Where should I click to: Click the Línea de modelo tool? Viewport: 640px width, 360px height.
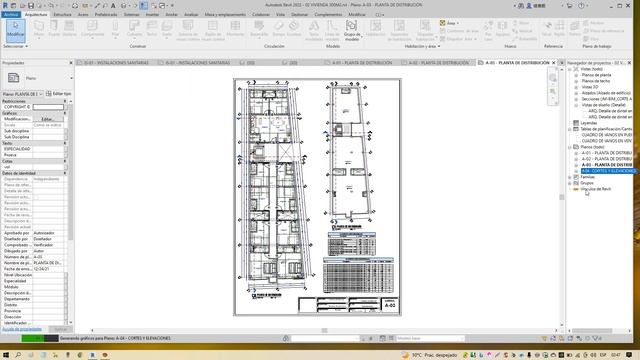point(332,31)
